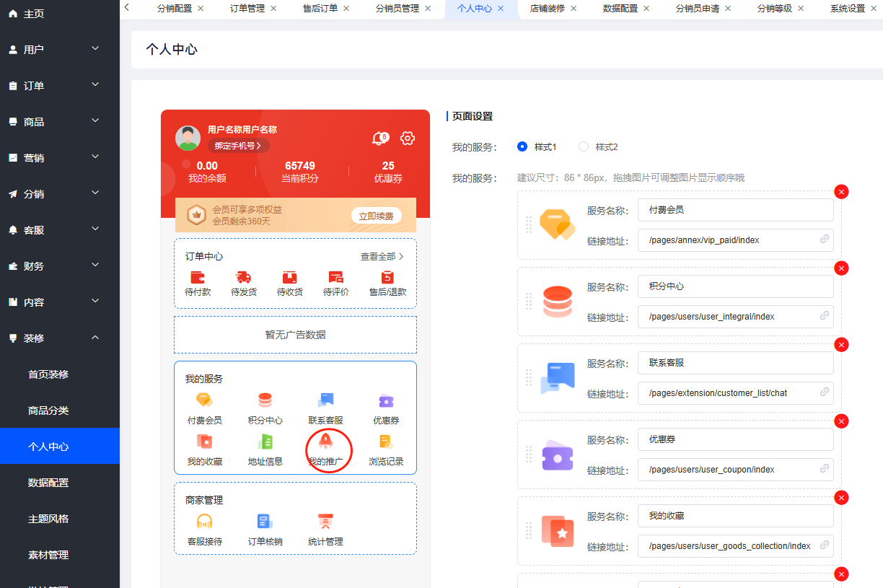
Task: Close the 分销配置 tab
Action: (x=201, y=9)
